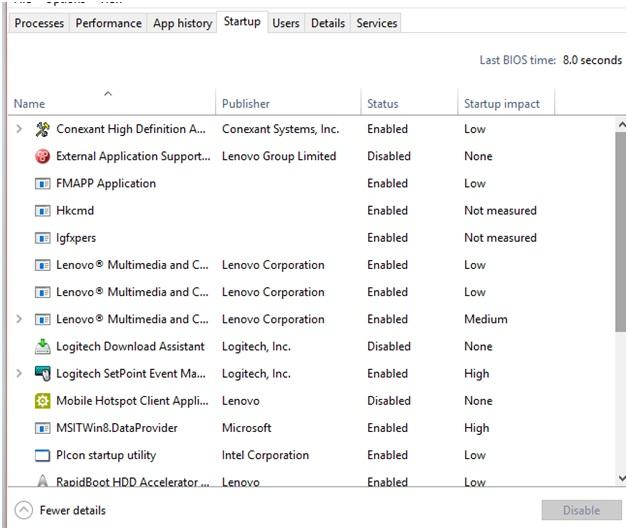Click the Igfxpers entry icon

42,238
